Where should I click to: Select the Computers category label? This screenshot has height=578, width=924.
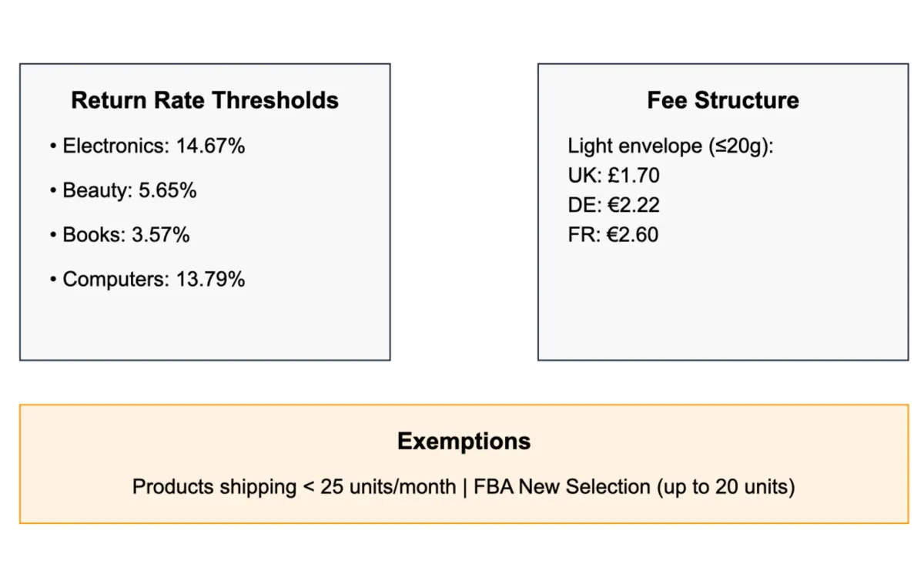click(114, 279)
